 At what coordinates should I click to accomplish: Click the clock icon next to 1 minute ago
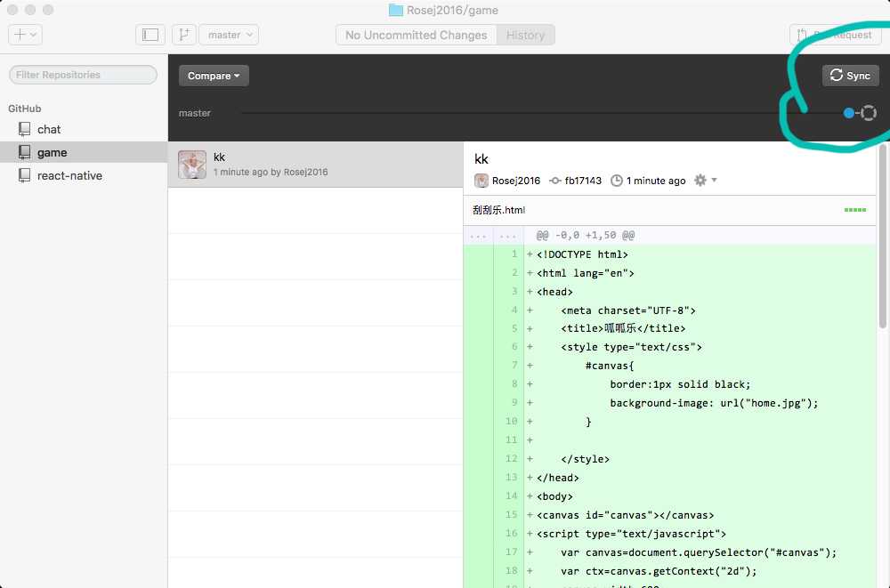617,181
